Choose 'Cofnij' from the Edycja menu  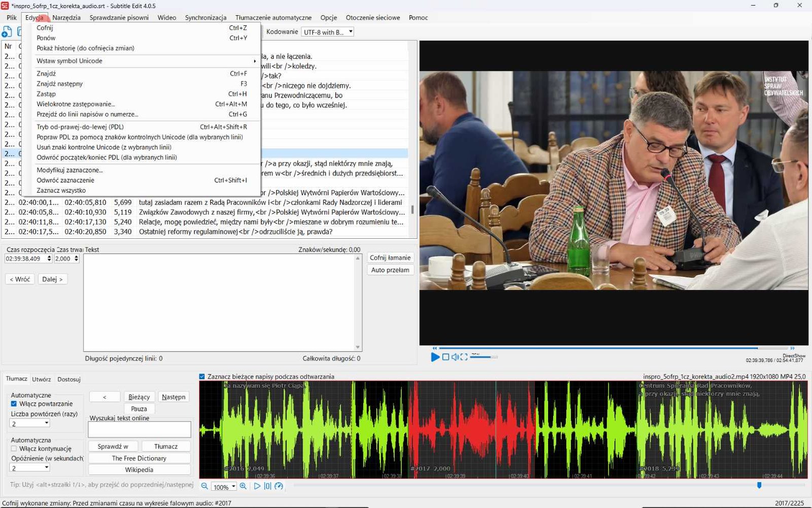point(141,28)
